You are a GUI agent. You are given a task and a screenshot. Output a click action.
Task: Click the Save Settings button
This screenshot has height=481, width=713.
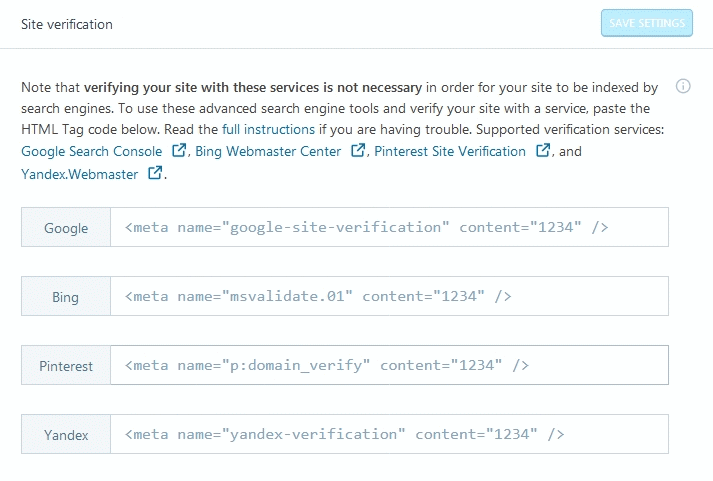point(647,23)
